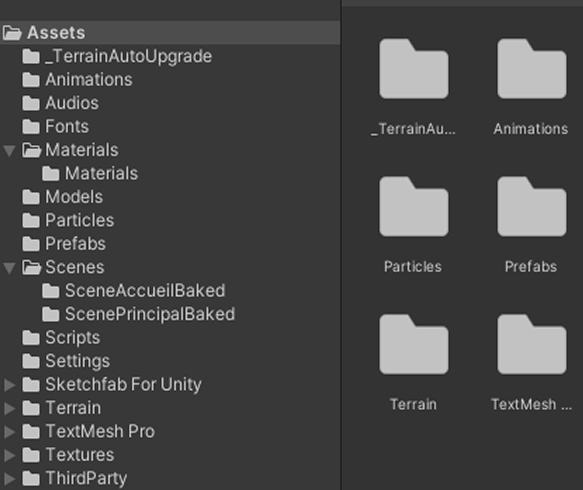
Task: Click the _TerrainAu... folder icon in grid
Action: click(414, 68)
